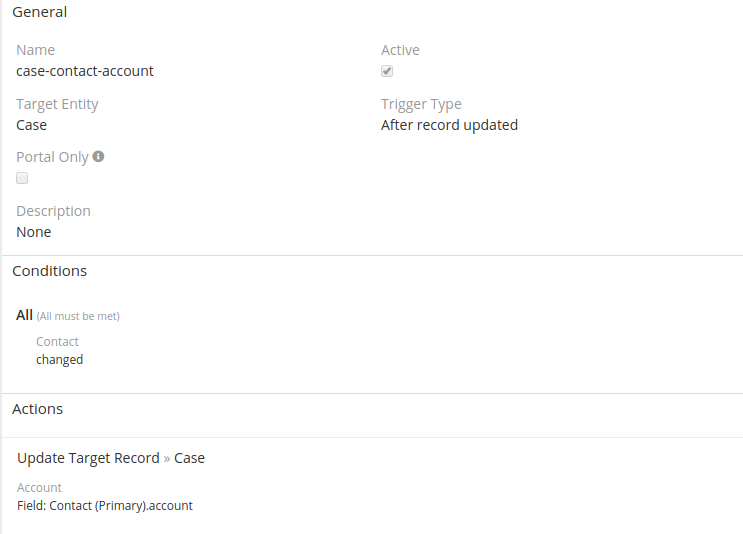Click the changed condition value

pyautogui.click(x=60, y=360)
